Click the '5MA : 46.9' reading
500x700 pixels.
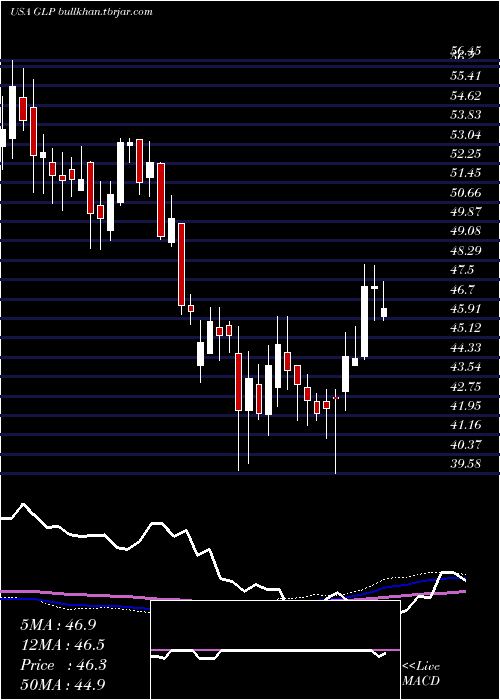58,625
